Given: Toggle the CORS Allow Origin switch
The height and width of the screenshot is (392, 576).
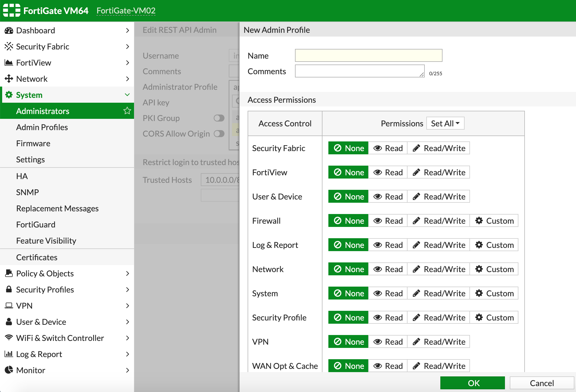Looking at the screenshot, I should click(219, 134).
